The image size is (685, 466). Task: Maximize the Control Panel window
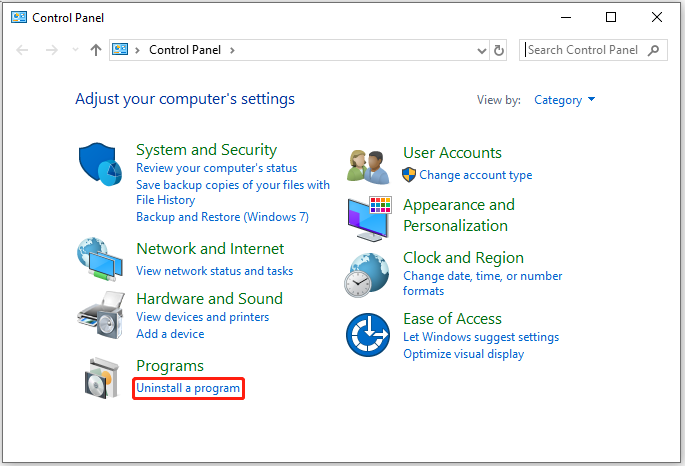tap(611, 17)
